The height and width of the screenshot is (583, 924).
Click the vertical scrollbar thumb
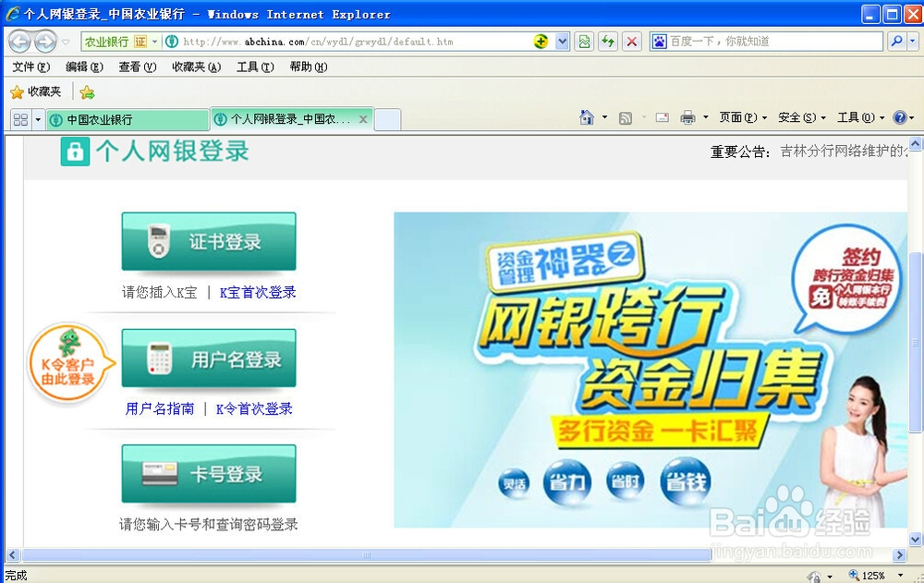pyautogui.click(x=915, y=342)
